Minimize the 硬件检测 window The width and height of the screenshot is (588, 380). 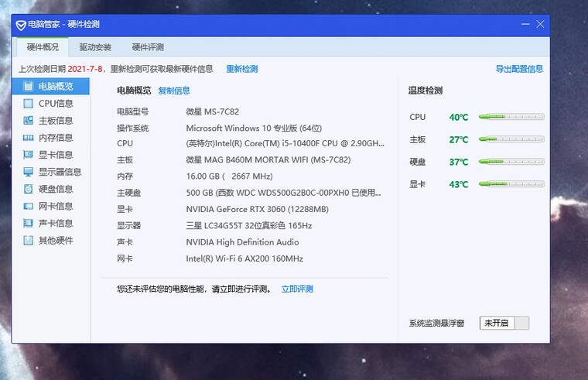[x=525, y=25]
